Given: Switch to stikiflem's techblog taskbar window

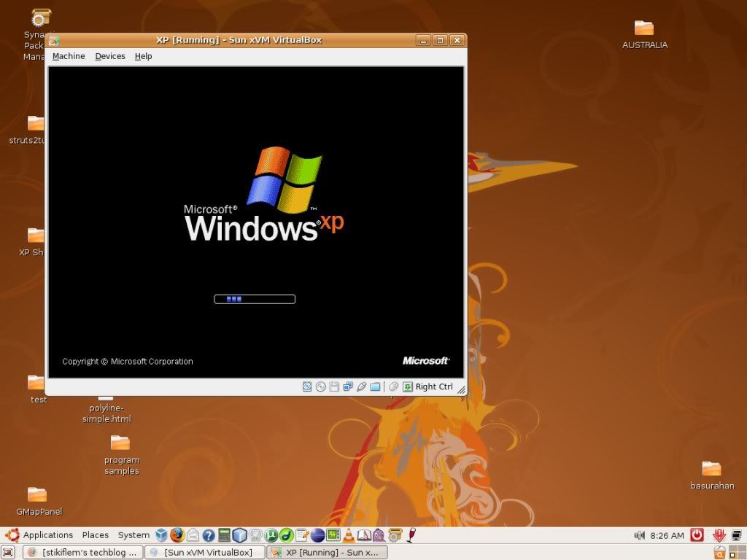Looking at the screenshot, I should tap(82, 553).
